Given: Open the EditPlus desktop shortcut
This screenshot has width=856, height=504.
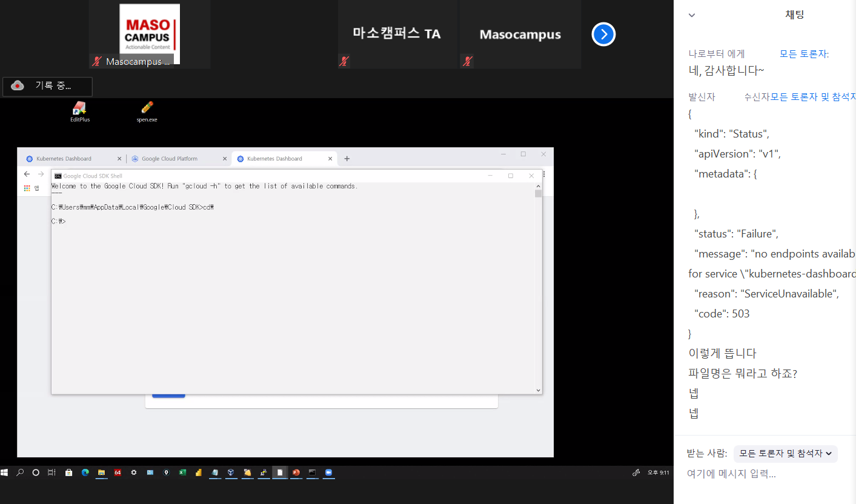Looking at the screenshot, I should (x=79, y=111).
